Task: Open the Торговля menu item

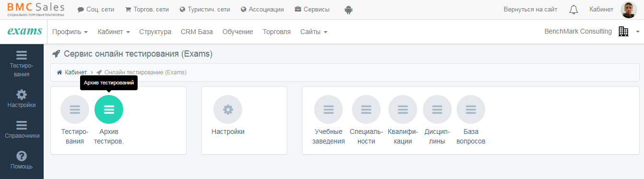Action: (277, 32)
